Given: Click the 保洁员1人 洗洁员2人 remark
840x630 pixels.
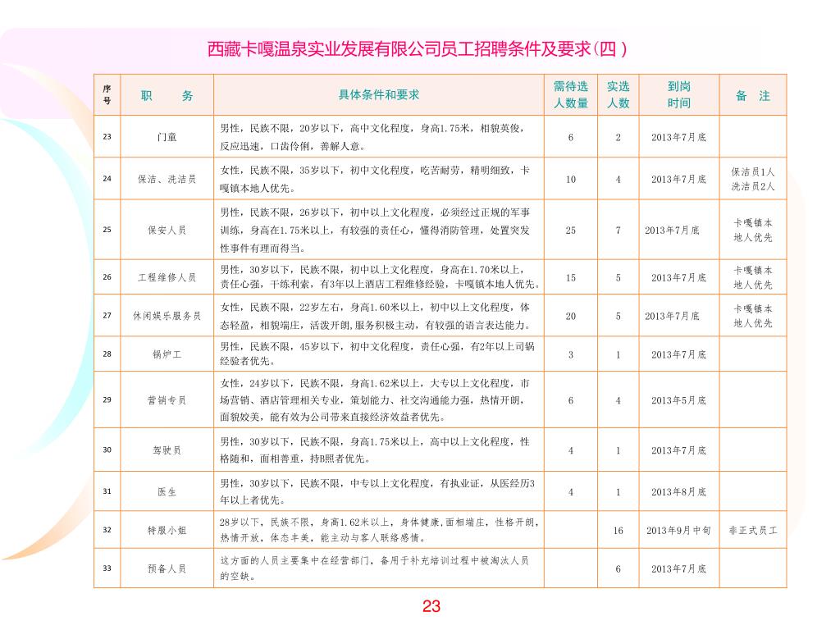Looking at the screenshot, I should (753, 179).
